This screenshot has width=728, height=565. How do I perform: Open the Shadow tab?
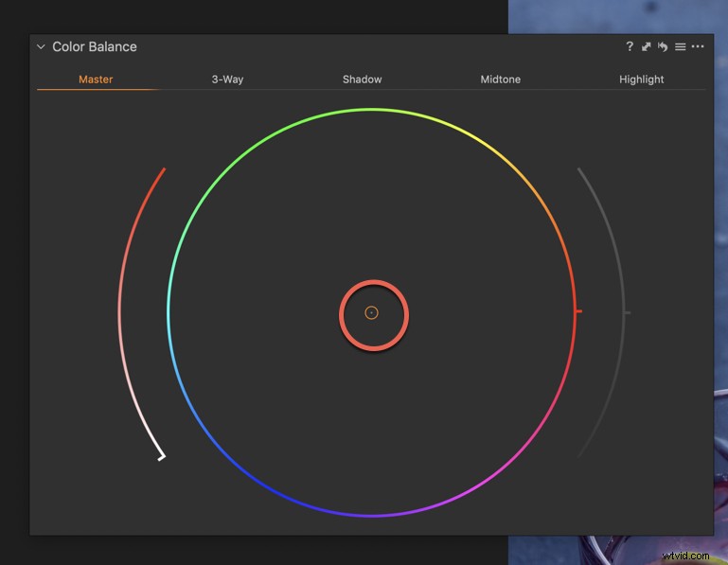pos(363,79)
